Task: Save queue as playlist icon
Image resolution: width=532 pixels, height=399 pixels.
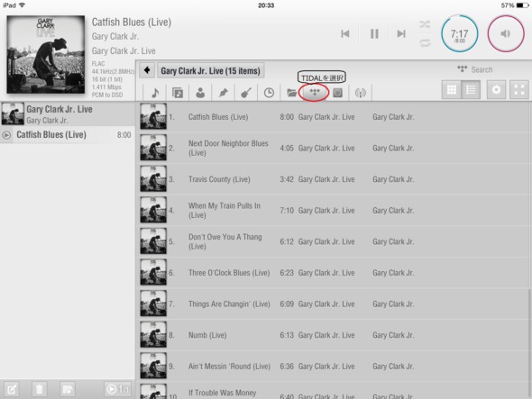Action: (68, 389)
